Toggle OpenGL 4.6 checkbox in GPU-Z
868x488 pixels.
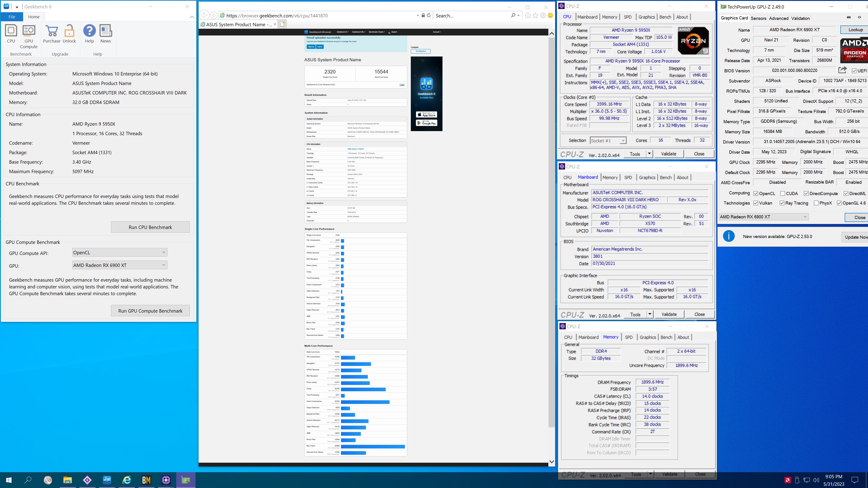[x=839, y=203]
